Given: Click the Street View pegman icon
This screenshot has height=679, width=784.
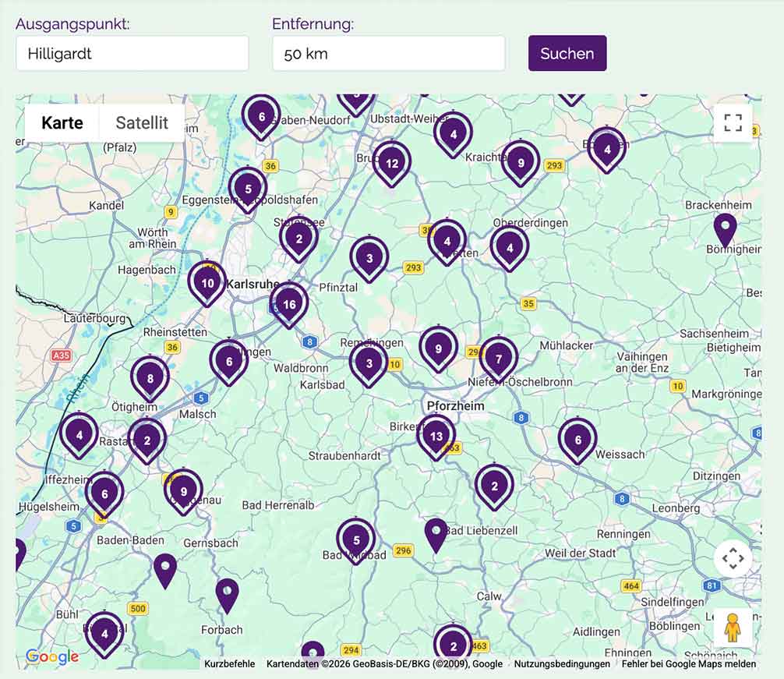Looking at the screenshot, I should (x=733, y=628).
